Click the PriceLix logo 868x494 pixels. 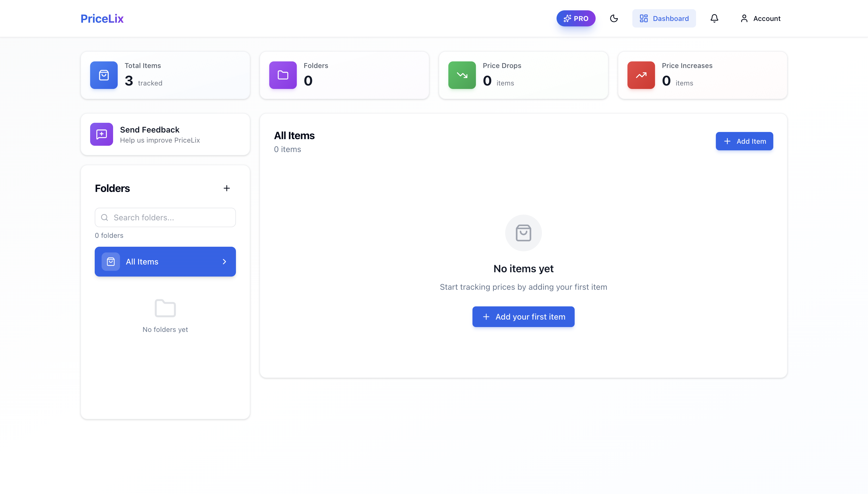102,18
